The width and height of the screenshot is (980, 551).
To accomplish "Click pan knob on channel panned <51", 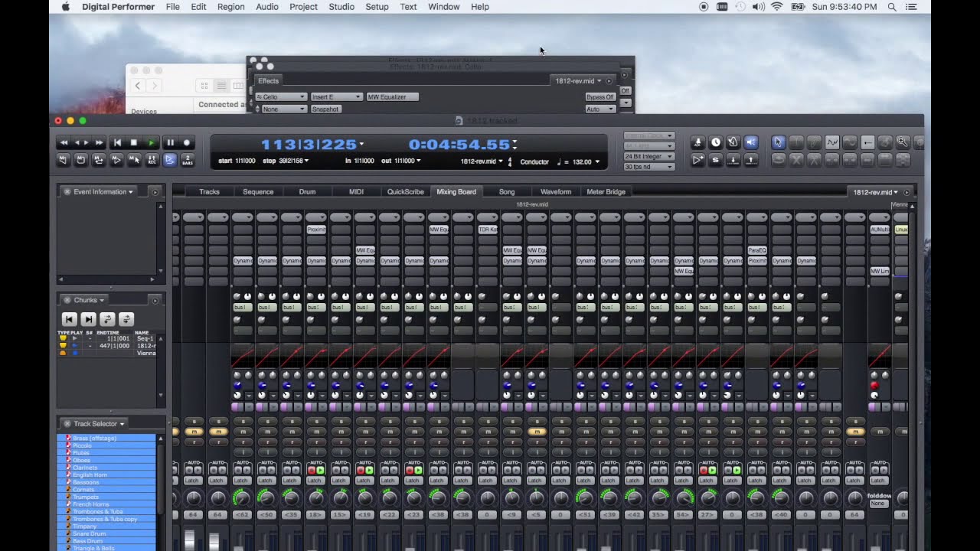I will coord(586,498).
